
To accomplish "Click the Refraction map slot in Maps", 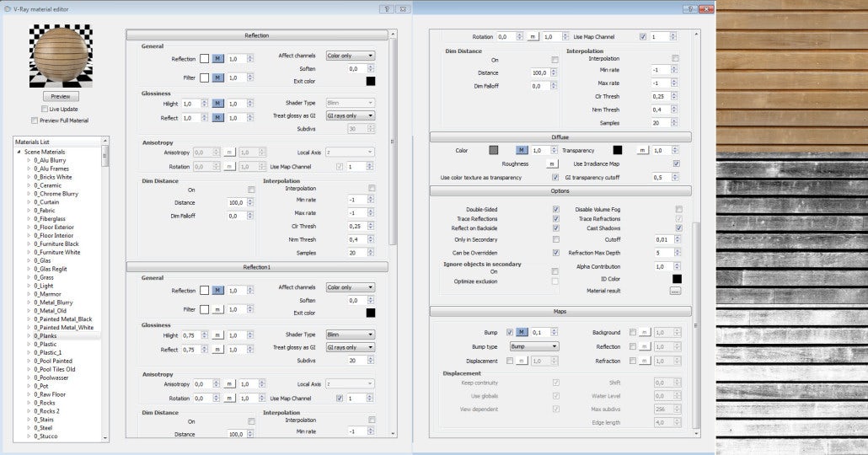I will 645,360.
